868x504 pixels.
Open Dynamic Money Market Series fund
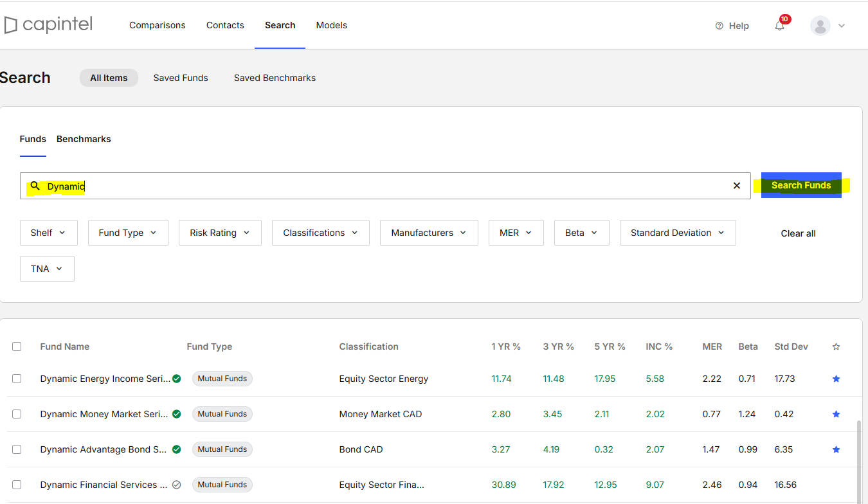tap(104, 414)
